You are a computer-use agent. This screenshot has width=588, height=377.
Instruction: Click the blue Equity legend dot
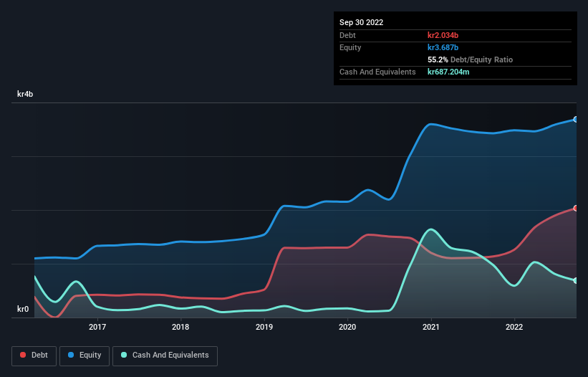coord(71,355)
